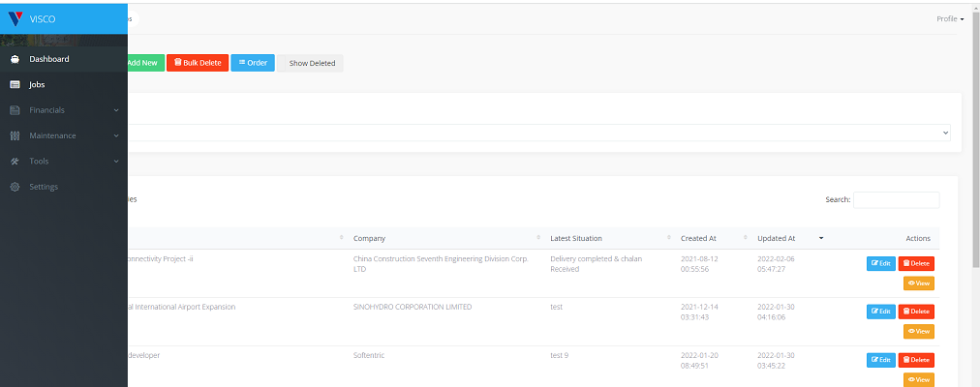Sort by Created At column

click(712, 238)
